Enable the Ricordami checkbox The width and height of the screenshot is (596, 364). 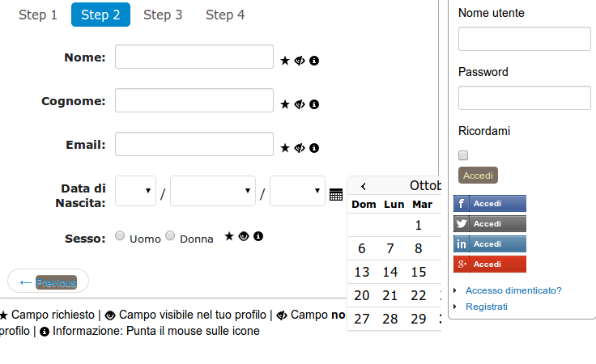pyautogui.click(x=463, y=155)
